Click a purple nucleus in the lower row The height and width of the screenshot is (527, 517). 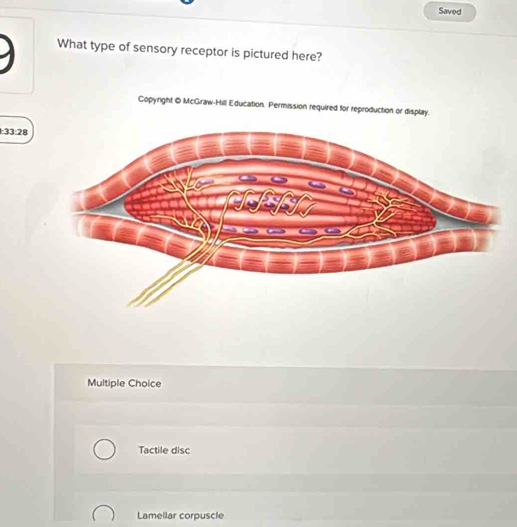pyautogui.click(x=275, y=231)
